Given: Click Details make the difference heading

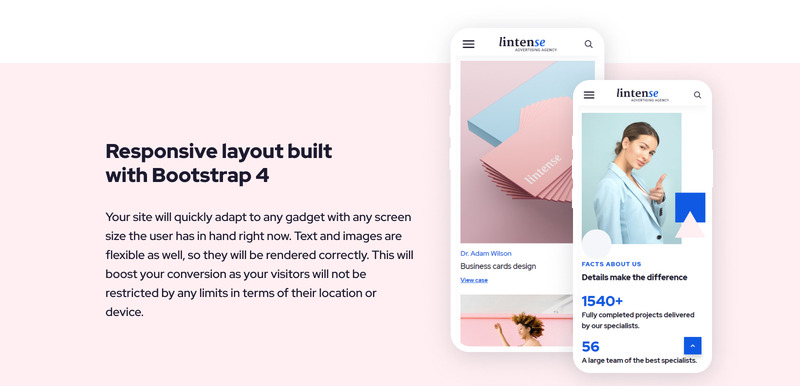Looking at the screenshot, I should (634, 277).
